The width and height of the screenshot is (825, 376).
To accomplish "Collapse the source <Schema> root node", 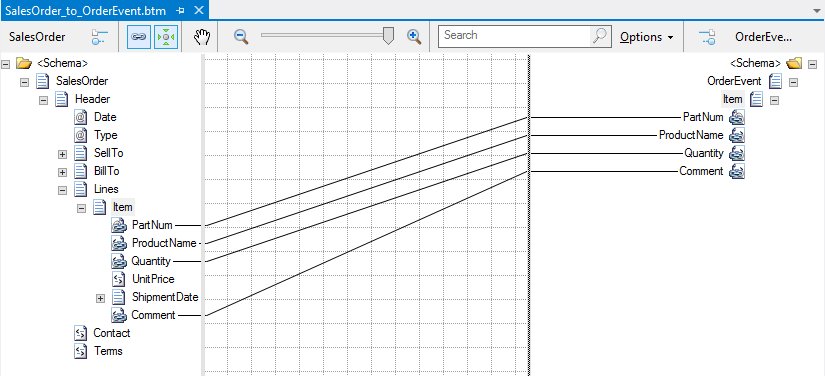I will pos(6,64).
